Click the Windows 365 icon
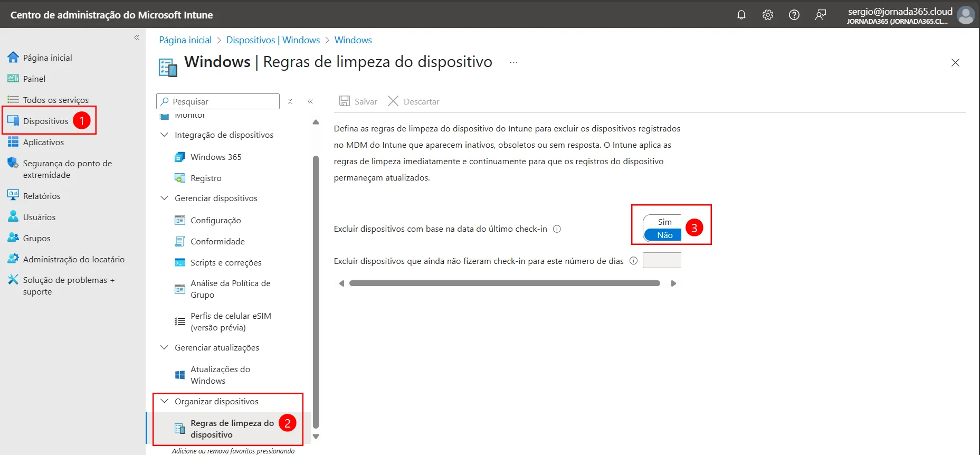 point(180,157)
